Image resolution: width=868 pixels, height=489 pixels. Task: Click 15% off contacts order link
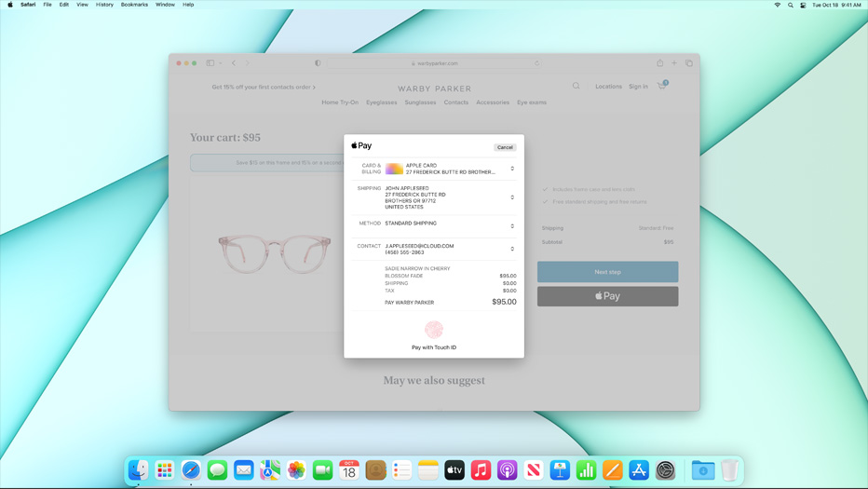(x=264, y=87)
